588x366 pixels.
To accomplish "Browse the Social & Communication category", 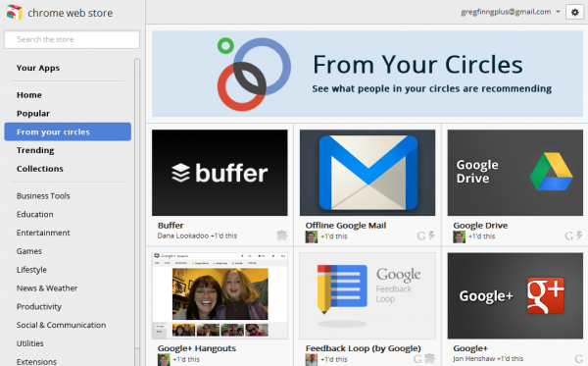I will point(61,325).
